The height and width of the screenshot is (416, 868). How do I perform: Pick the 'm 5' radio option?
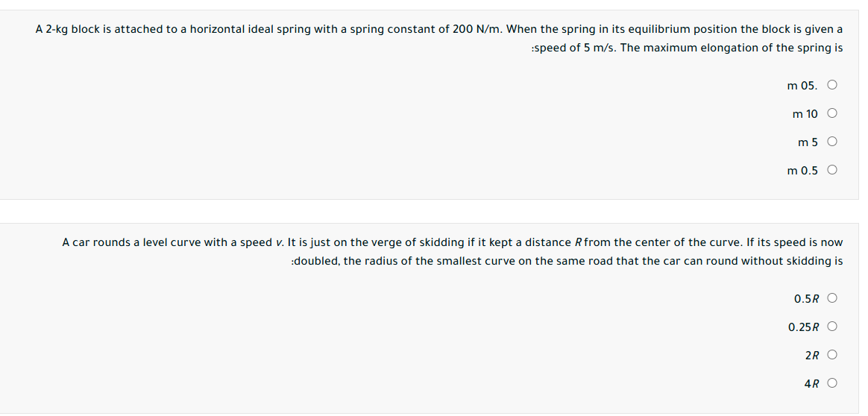point(832,142)
